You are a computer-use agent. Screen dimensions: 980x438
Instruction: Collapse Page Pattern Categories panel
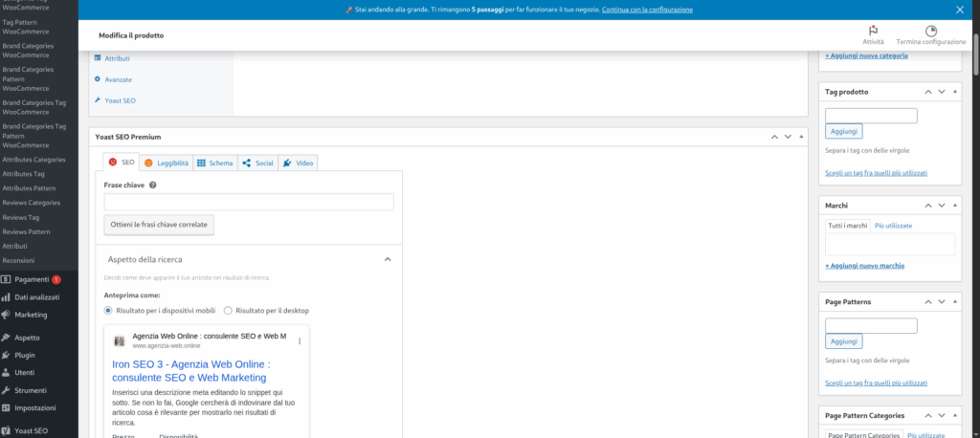tap(954, 415)
